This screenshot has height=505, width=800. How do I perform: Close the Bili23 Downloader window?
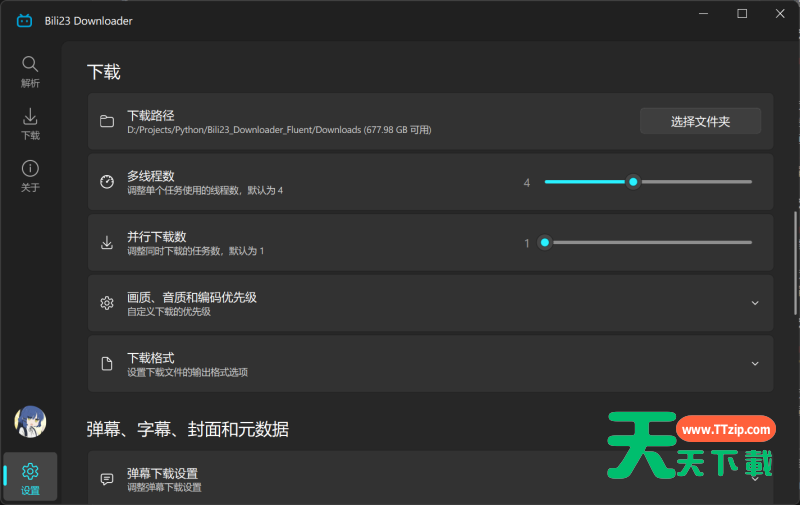point(780,14)
